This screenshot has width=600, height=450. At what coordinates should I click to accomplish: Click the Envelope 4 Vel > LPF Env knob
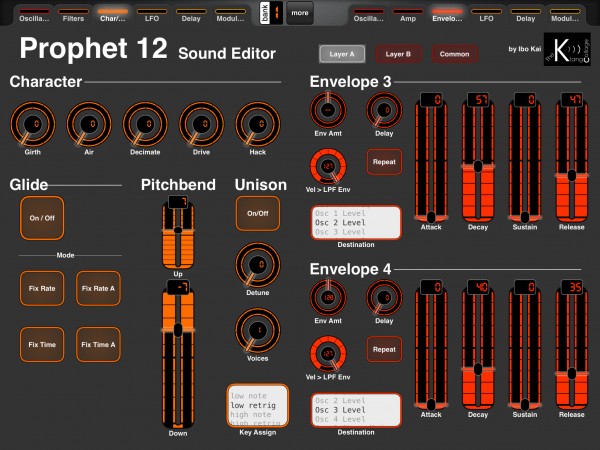[x=328, y=354]
